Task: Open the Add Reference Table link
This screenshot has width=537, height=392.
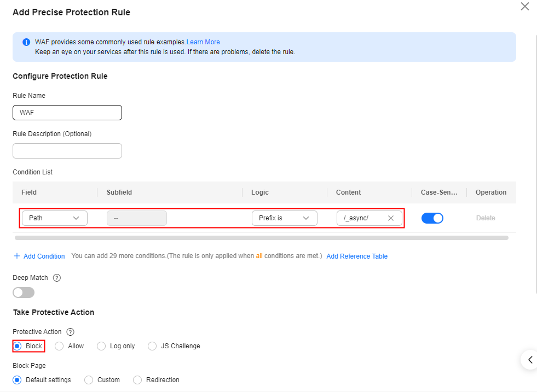Action: [357, 256]
